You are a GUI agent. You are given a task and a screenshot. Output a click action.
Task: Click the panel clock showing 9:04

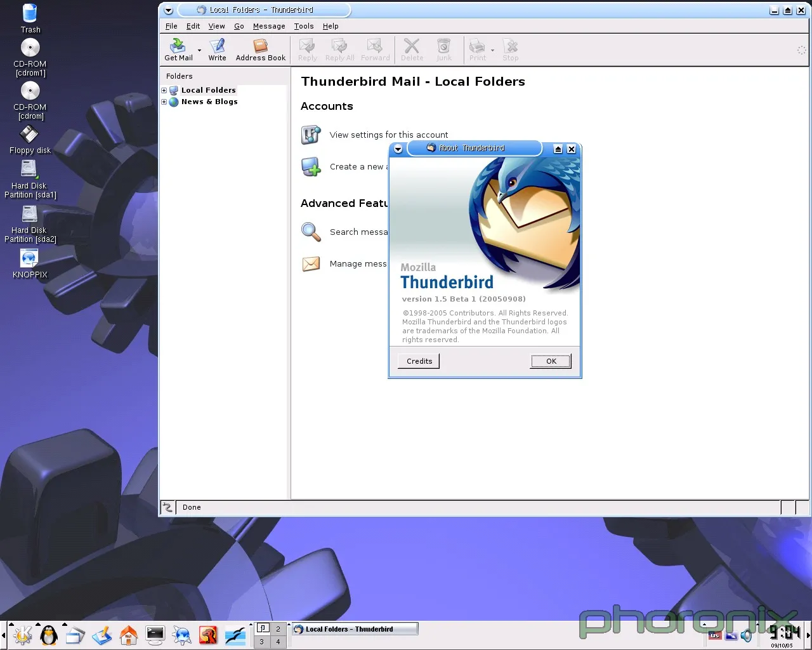coord(784,633)
